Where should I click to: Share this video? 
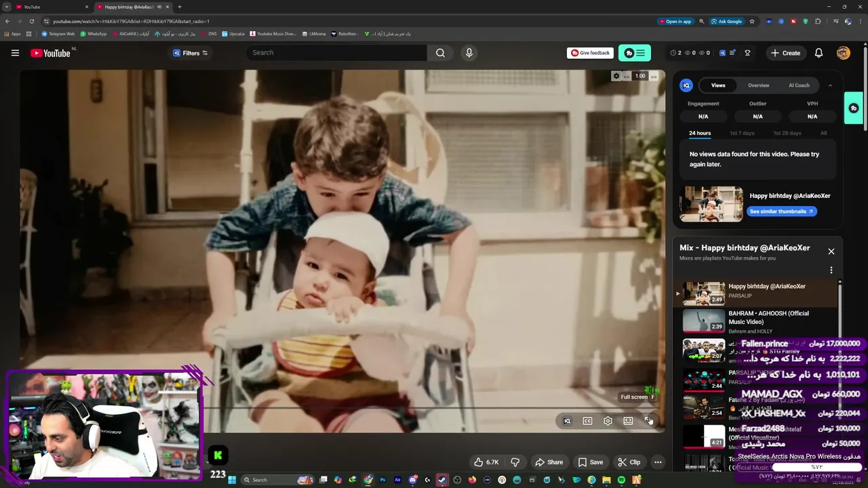[x=549, y=462]
